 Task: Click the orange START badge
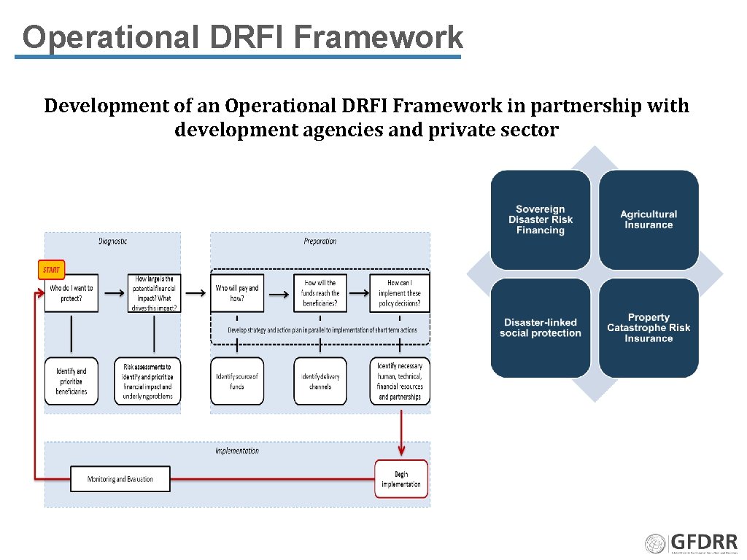click(x=52, y=270)
